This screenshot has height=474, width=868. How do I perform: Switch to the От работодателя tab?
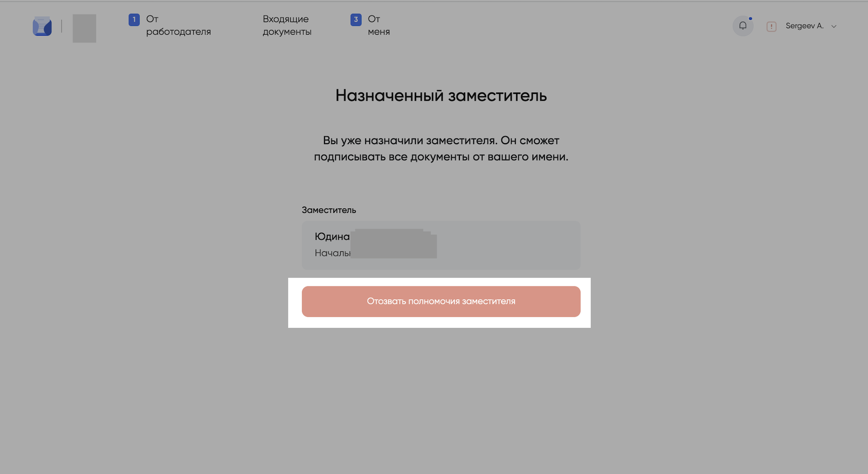click(x=178, y=25)
